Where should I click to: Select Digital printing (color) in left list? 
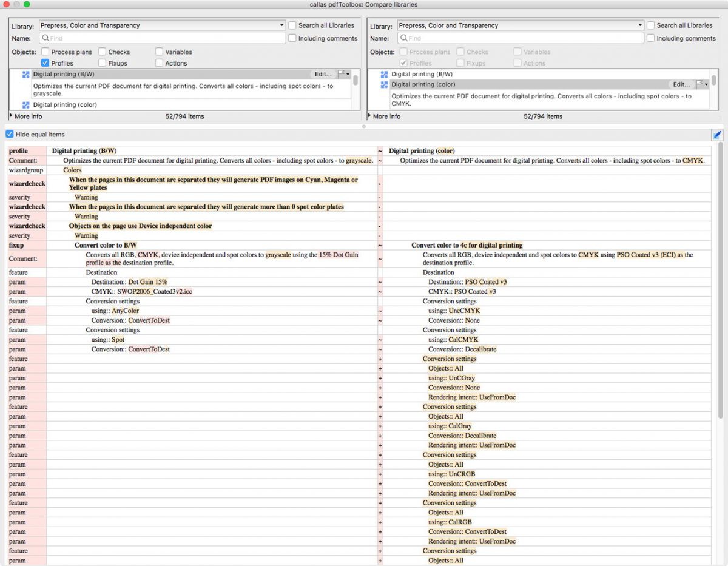pyautogui.click(x=65, y=105)
